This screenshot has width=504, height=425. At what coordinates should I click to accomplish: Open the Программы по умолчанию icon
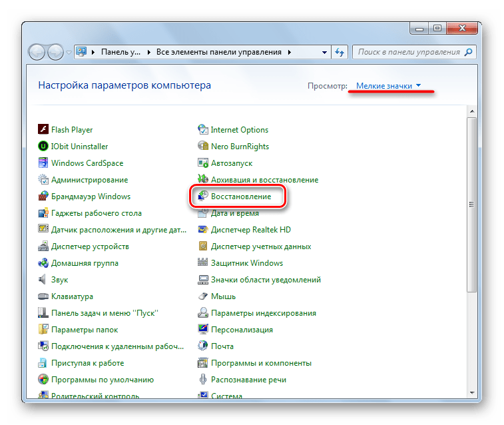(43, 379)
